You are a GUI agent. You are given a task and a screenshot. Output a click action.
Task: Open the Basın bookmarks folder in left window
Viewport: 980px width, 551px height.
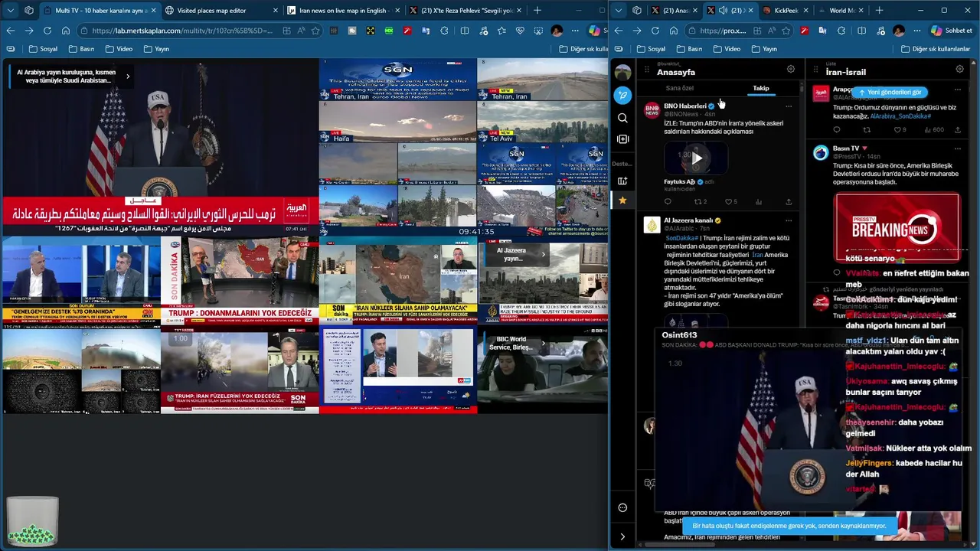click(81, 49)
